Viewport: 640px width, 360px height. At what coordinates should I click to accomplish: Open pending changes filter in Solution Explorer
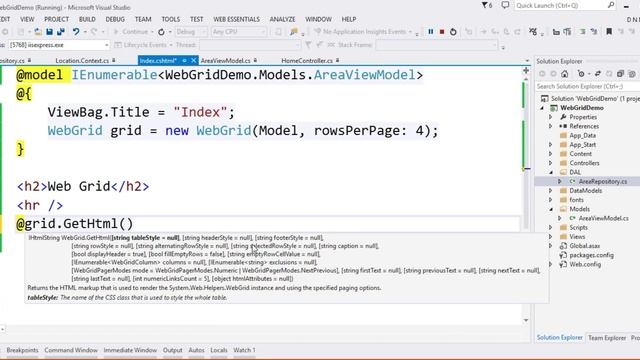tap(581, 74)
